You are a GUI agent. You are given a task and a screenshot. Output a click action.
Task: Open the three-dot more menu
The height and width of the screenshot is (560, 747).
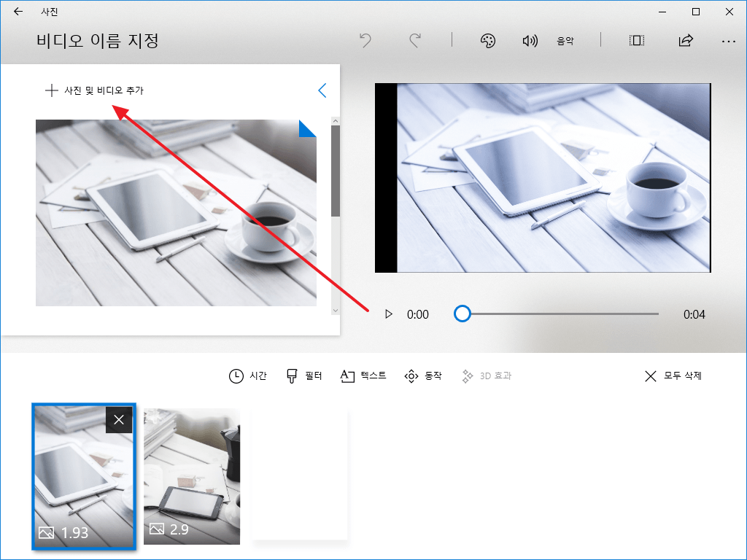(x=729, y=42)
